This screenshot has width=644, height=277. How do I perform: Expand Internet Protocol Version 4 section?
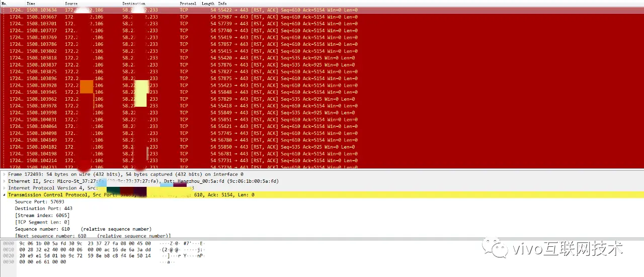tap(5, 188)
